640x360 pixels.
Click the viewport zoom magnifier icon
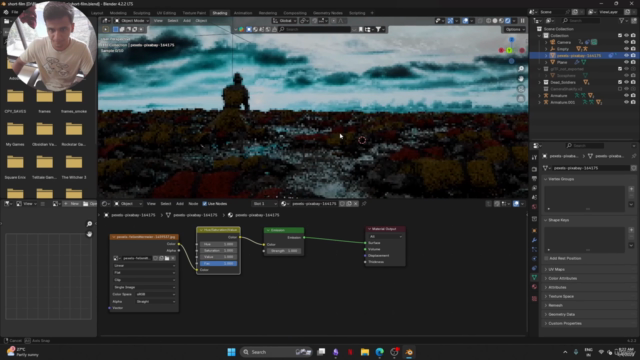click(521, 69)
